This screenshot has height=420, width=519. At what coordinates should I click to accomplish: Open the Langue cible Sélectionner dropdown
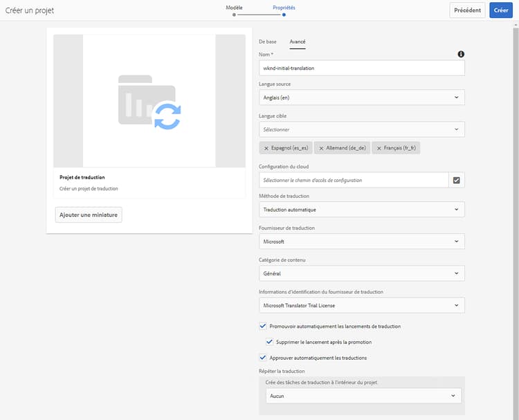coord(362,129)
